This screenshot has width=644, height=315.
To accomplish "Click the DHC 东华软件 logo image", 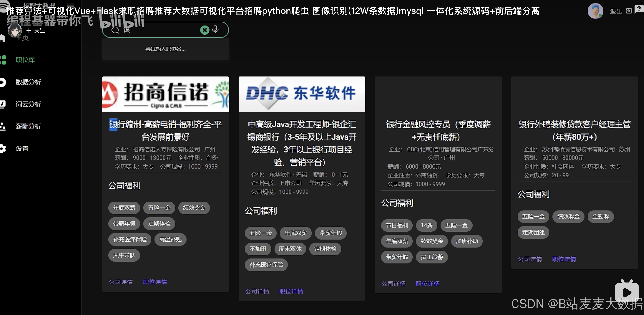I will pos(302,94).
